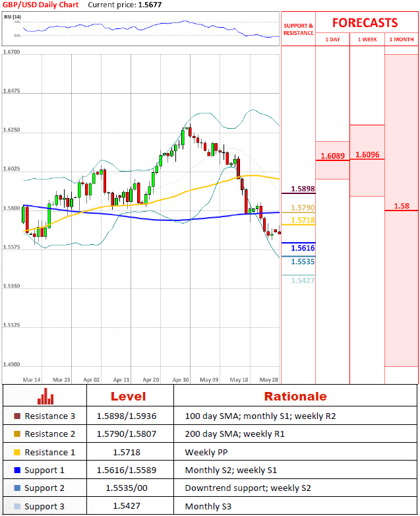Click the current price value 1.5677
The image size is (420, 516).
point(150,5)
